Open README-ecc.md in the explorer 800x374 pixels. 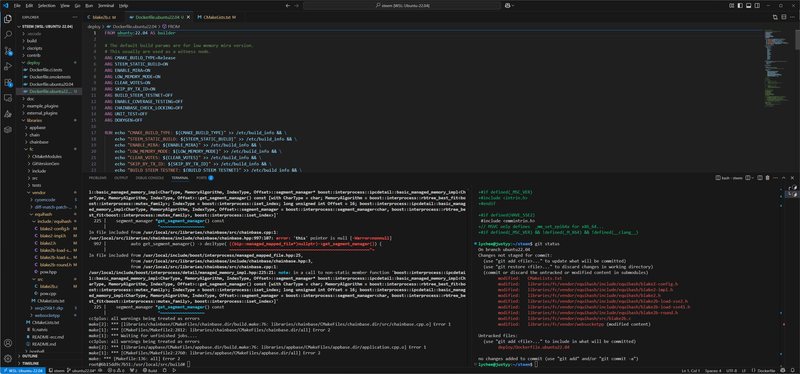[x=48, y=337]
